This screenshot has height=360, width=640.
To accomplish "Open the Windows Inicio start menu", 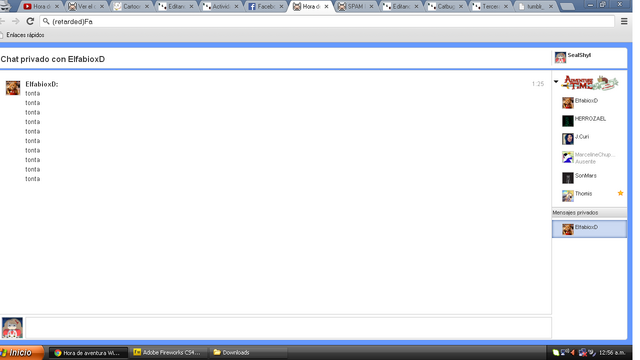I will [21, 353].
